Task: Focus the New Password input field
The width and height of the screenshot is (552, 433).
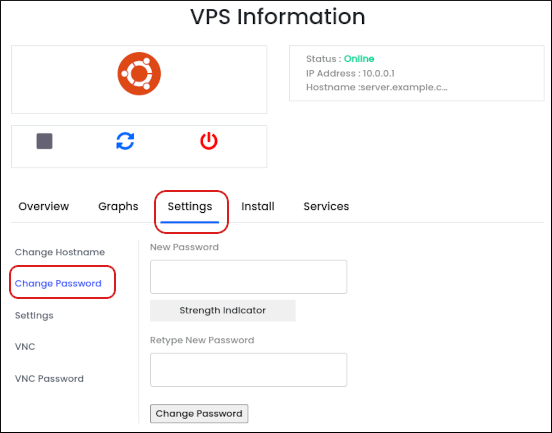Action: [249, 277]
